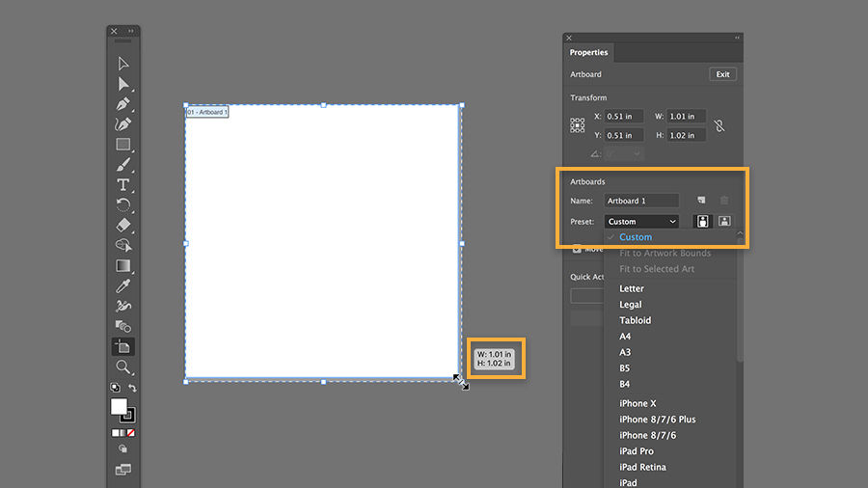Screen dimensions: 868x488
Task: Select the Eyedropper tool
Action: (122, 285)
